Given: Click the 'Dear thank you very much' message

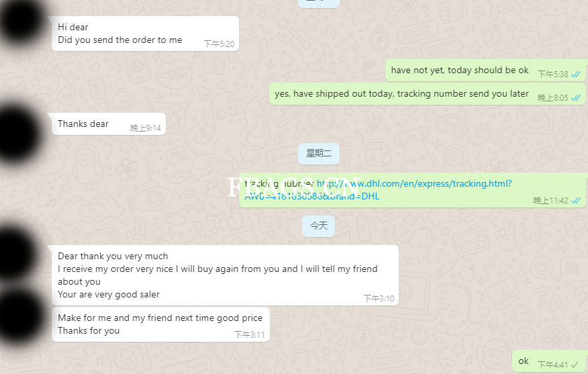Looking at the screenshot, I should click(x=225, y=275).
